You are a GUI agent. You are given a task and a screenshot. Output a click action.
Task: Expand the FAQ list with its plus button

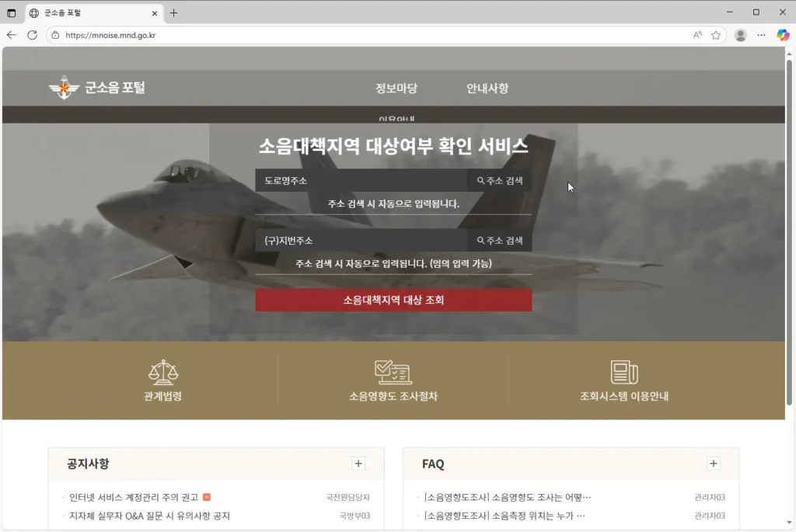(714, 463)
